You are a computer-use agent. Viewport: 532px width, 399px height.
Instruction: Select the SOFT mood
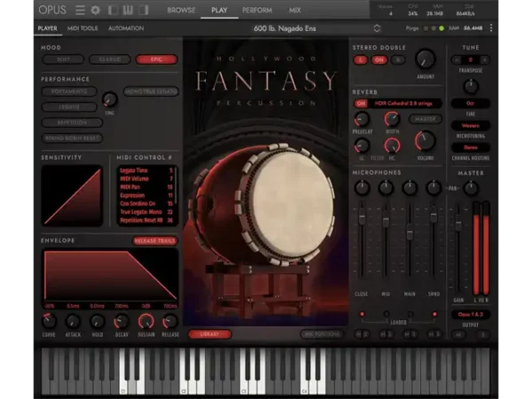click(x=64, y=59)
